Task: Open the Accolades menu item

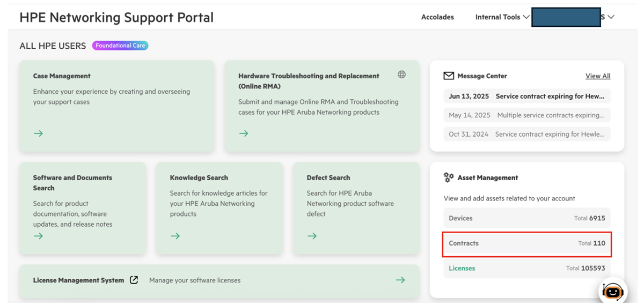Action: [437, 17]
